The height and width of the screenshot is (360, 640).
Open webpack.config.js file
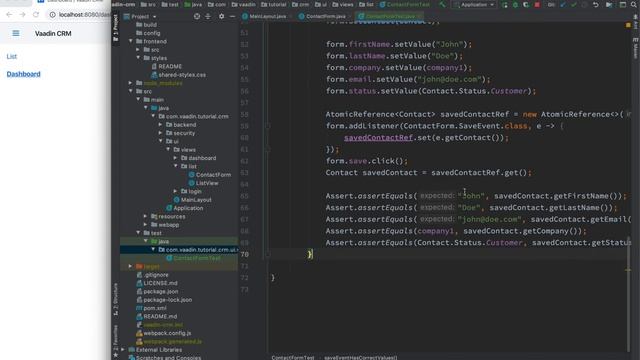pyautogui.click(x=163, y=333)
